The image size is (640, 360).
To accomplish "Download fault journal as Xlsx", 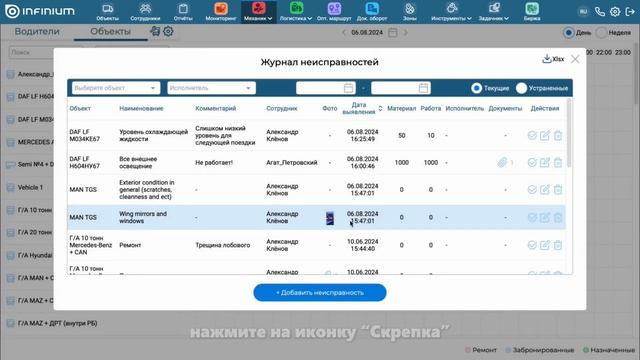I will (553, 59).
